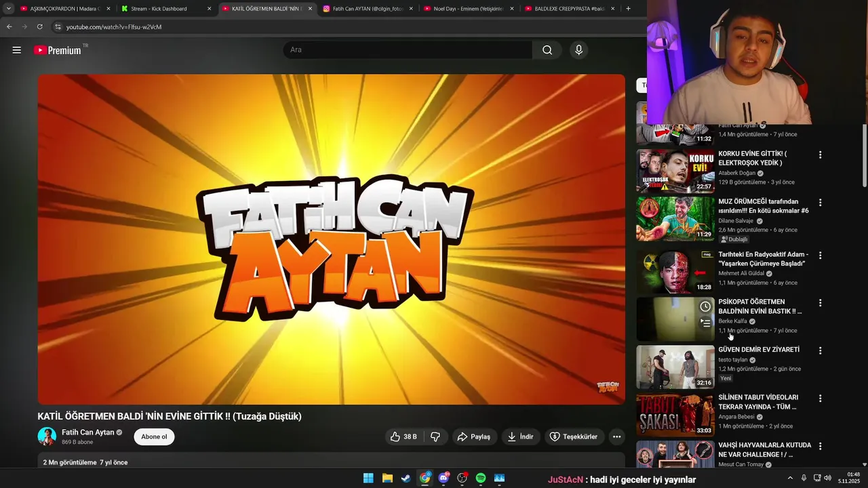Viewport: 868px width, 488px height.
Task: Open options for GÜVEN DEMİR EV ZİYARETİ video
Action: point(820,351)
